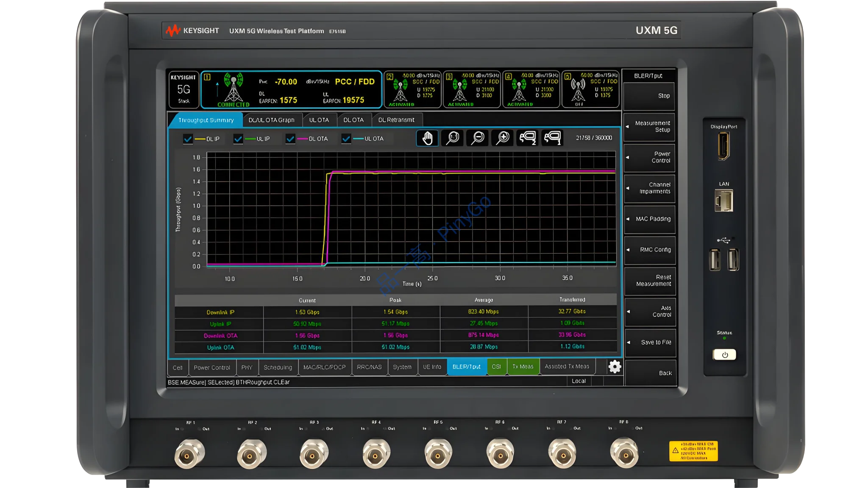Open the DL/UL OTA Graph tab

tap(272, 120)
